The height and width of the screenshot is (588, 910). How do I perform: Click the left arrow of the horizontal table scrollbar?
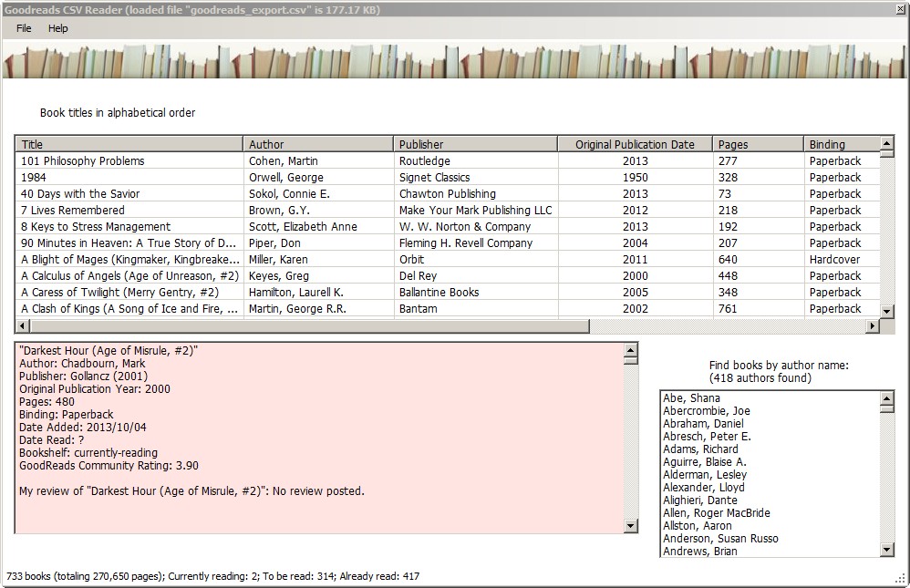(22, 325)
